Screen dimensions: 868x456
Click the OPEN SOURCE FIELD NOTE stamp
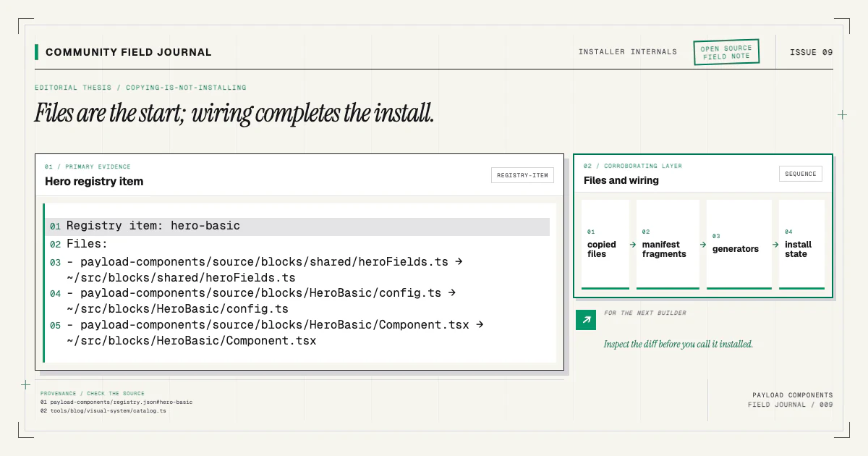coord(726,52)
